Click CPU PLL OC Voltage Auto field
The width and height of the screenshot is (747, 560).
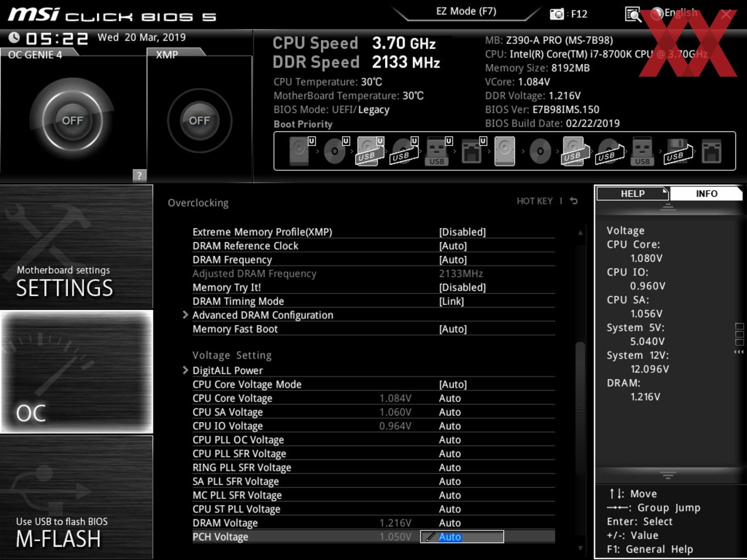tap(450, 440)
